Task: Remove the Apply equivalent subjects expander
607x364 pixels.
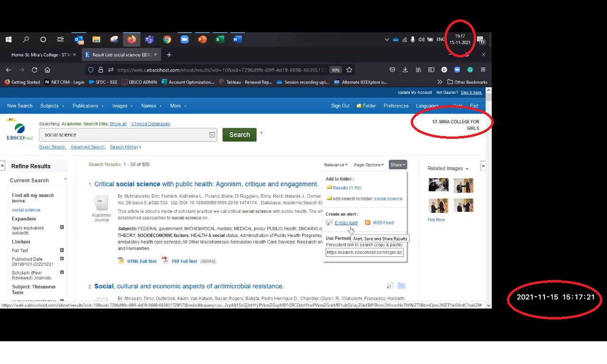Action: 62,227
